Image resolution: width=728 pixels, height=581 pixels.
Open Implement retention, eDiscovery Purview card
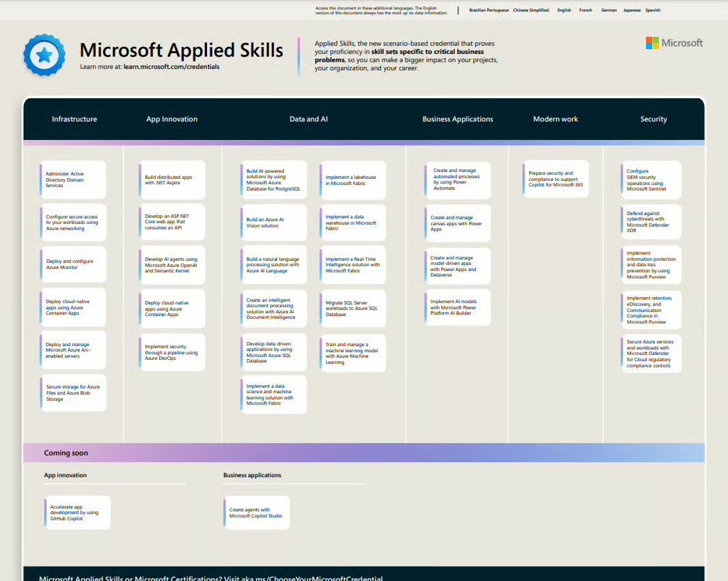click(x=651, y=310)
